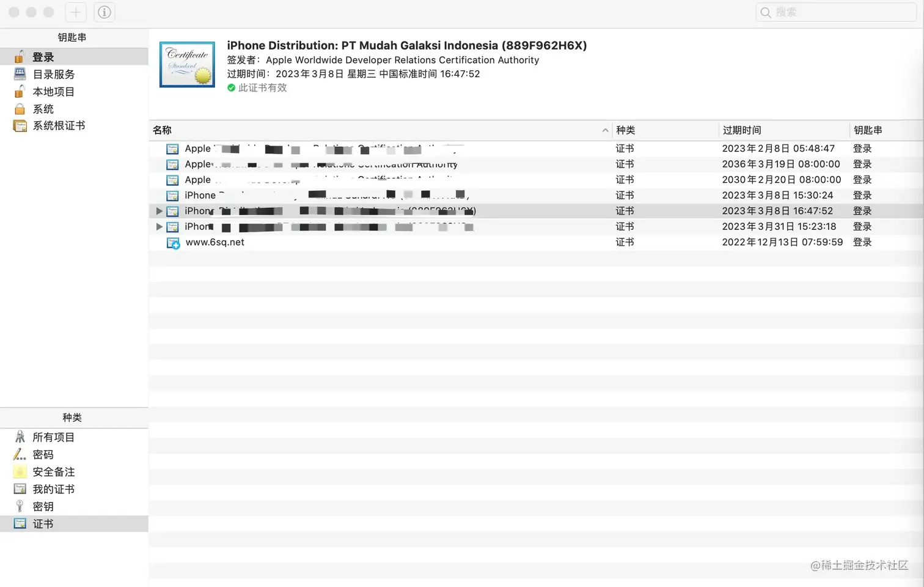The image size is (924, 587).
Task: Click certificate icon in 15:23:18 row
Action: (x=172, y=227)
